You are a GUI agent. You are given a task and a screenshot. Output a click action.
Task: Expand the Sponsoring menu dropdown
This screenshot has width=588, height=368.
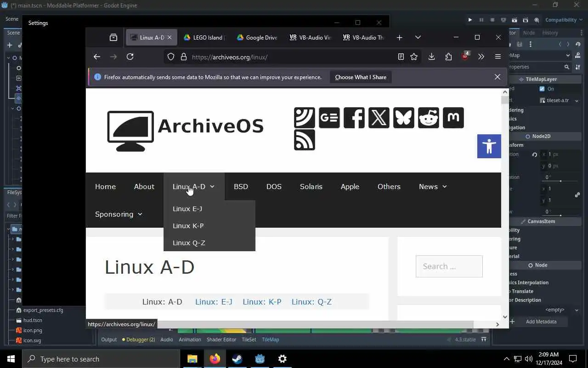[x=140, y=214]
